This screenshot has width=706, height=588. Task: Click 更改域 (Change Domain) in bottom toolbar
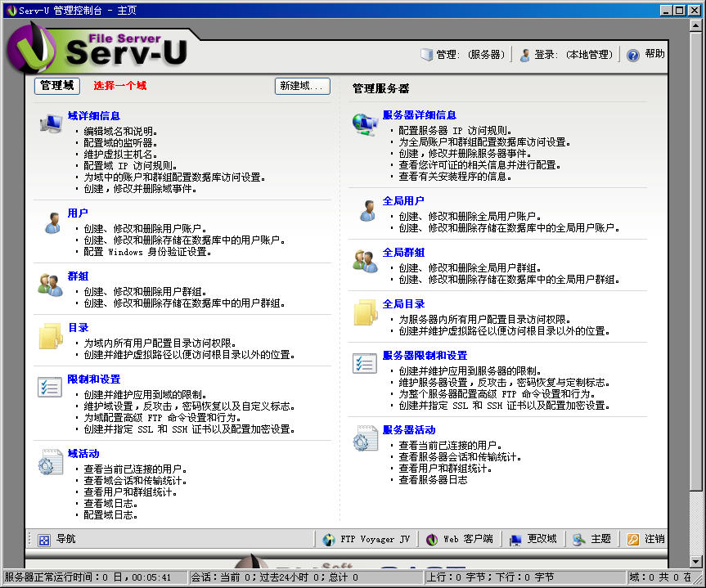click(533, 539)
